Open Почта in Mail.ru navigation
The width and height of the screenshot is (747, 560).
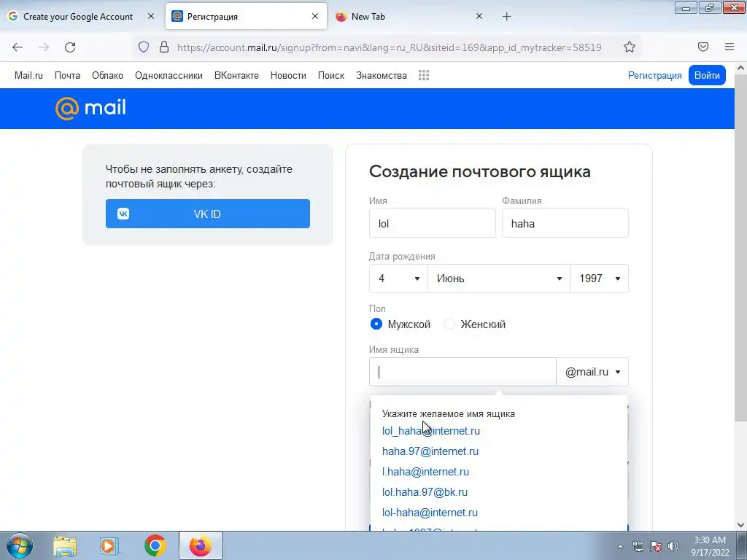click(67, 75)
